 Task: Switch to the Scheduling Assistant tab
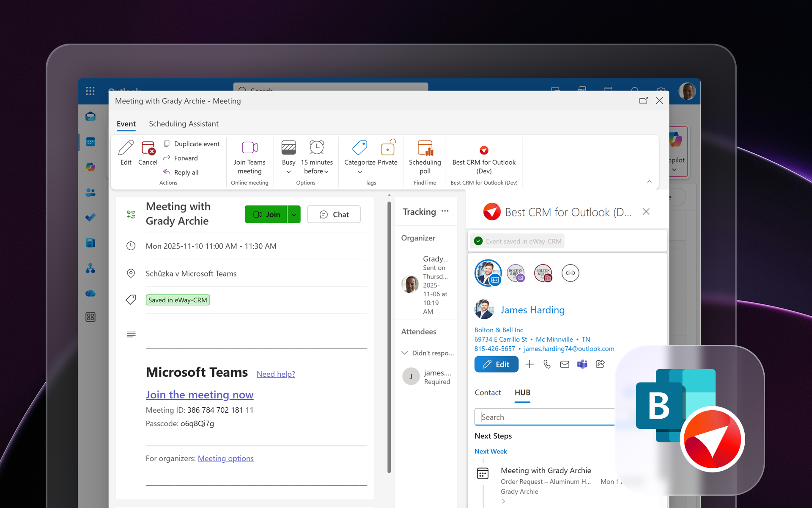click(x=183, y=124)
